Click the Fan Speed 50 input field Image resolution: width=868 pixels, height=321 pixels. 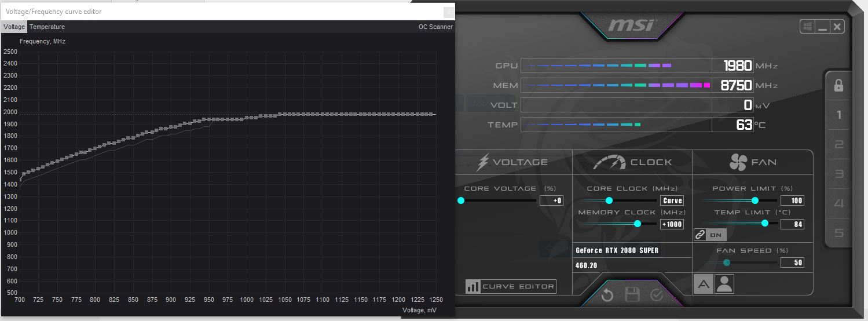(x=792, y=262)
